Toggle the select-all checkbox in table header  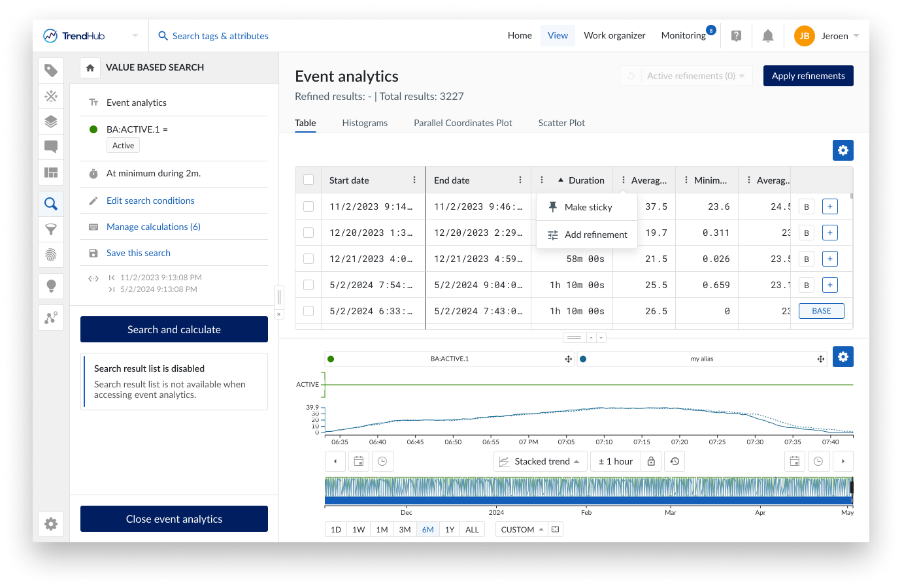point(309,180)
